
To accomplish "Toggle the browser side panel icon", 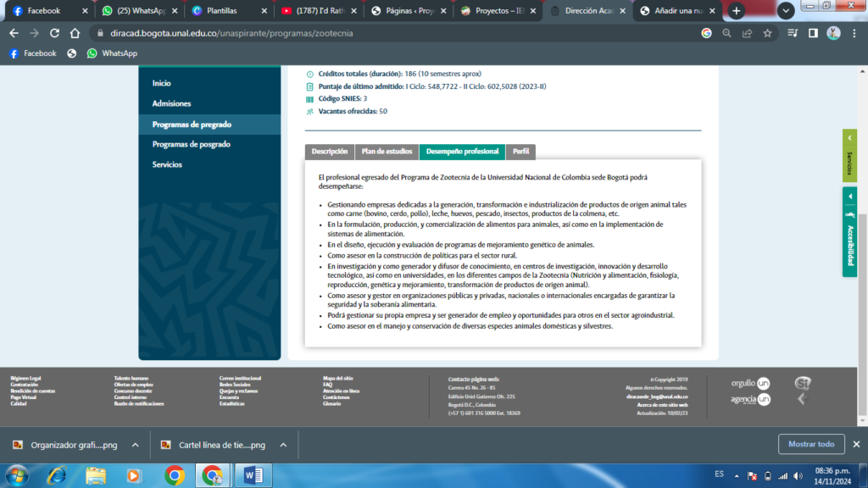I will 813,33.
